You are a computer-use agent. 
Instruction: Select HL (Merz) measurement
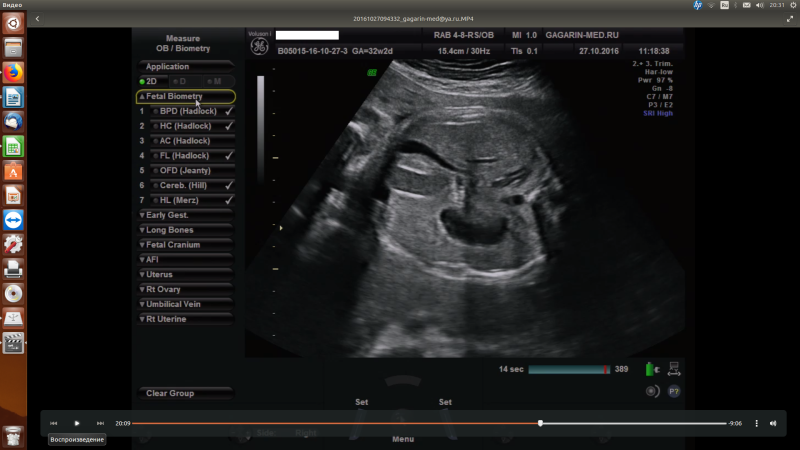pyautogui.click(x=192, y=200)
